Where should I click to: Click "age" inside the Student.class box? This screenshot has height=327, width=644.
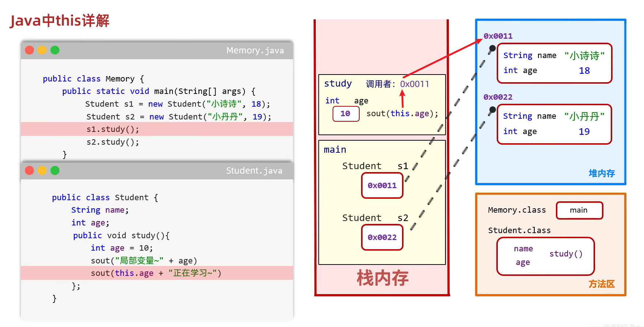coord(523,263)
